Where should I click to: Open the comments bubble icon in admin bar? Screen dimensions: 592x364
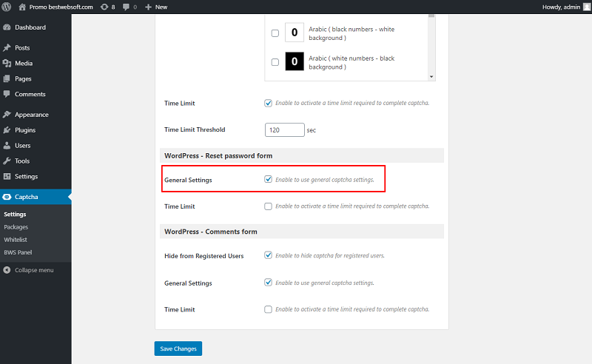pyautogui.click(x=126, y=7)
